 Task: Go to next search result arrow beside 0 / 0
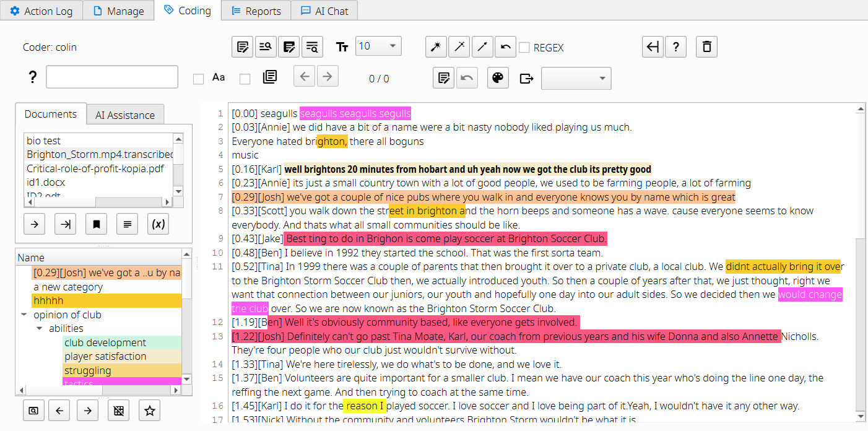(x=328, y=77)
